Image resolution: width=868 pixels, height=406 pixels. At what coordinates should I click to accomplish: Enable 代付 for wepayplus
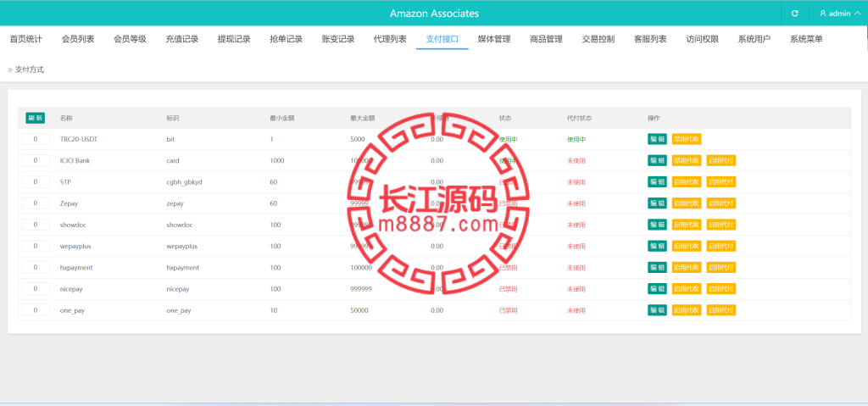[721, 246]
